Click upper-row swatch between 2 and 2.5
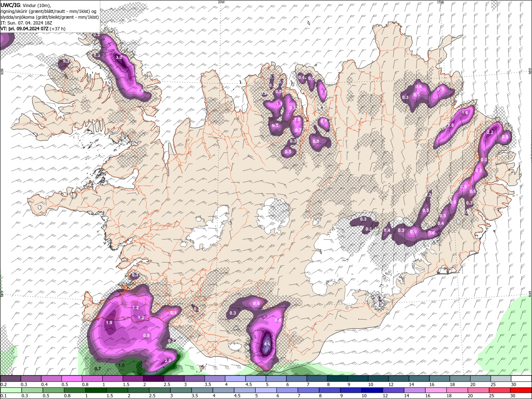The width and height of the screenshot is (532, 399). click(x=153, y=379)
